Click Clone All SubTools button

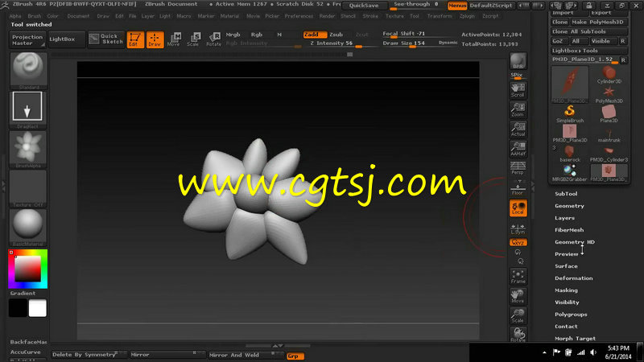(x=589, y=31)
